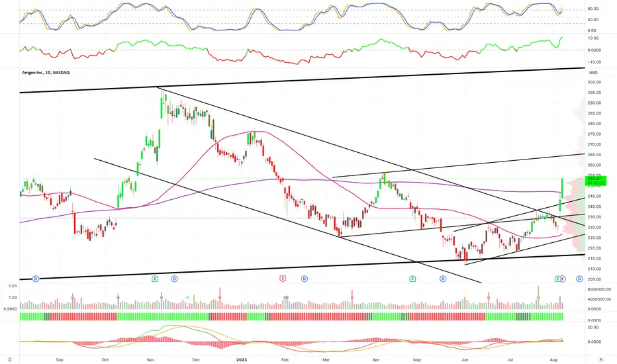This screenshot has height=364, width=617.
Task: Open the dividend marker in mid-November
Action: [174, 279]
